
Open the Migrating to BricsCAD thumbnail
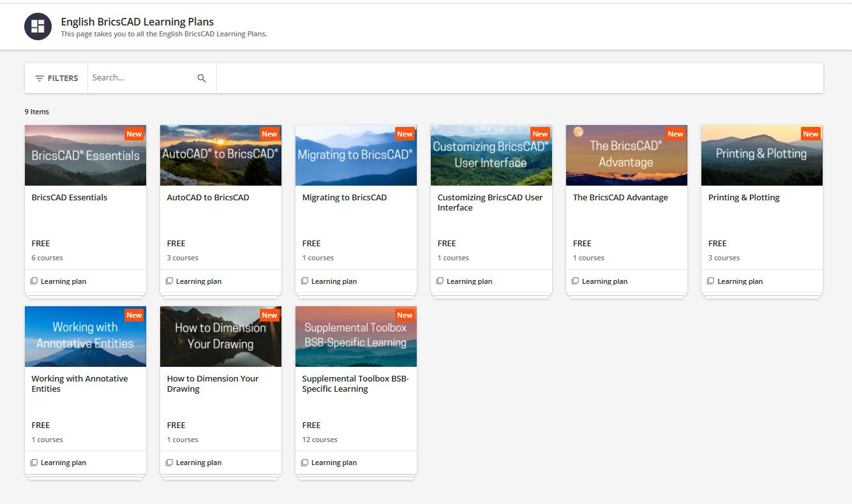355,156
